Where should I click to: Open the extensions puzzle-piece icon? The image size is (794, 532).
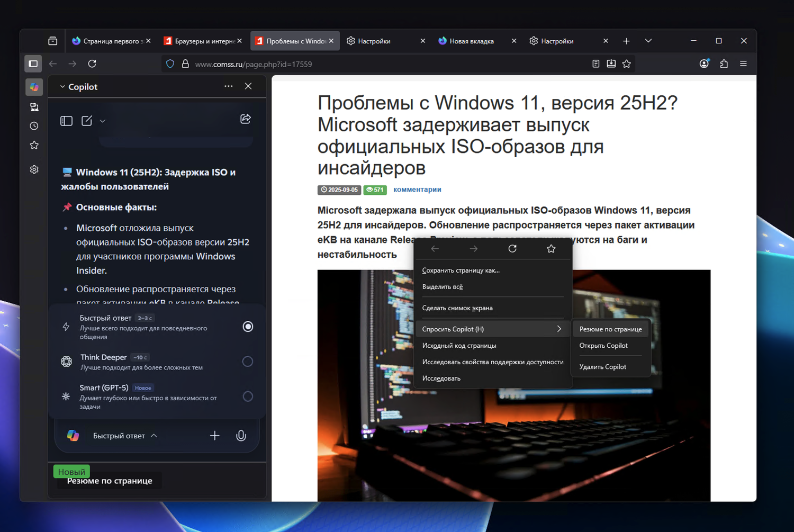click(724, 64)
